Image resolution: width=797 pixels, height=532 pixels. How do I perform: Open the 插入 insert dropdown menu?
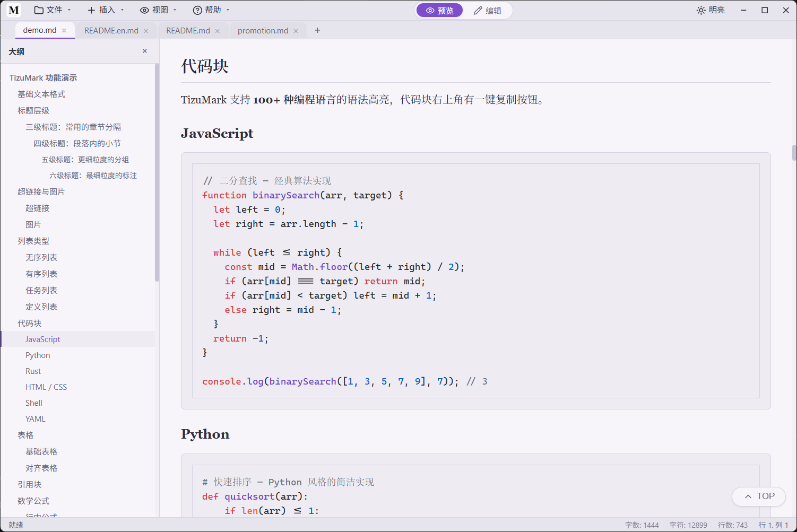106,10
